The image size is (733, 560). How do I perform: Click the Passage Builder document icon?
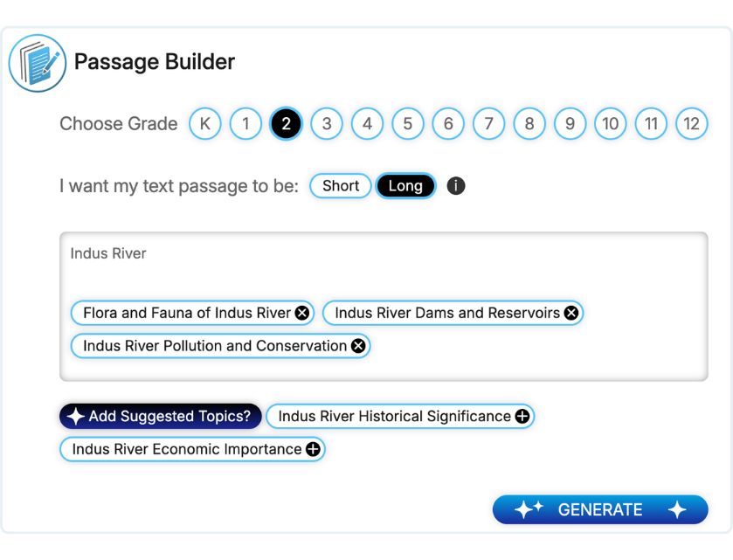click(x=38, y=63)
